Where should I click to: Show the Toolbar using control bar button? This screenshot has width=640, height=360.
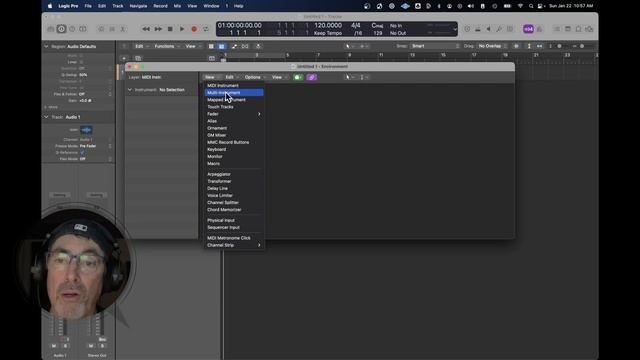point(83,29)
